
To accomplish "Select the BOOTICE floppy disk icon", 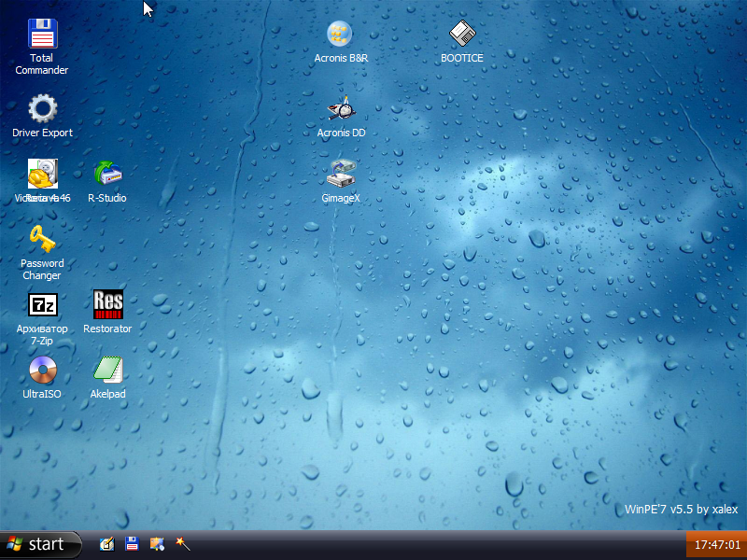I will (x=462, y=34).
